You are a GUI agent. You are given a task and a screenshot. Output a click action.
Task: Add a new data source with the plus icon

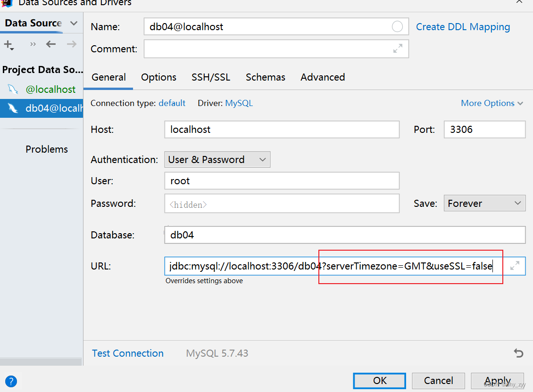8,45
